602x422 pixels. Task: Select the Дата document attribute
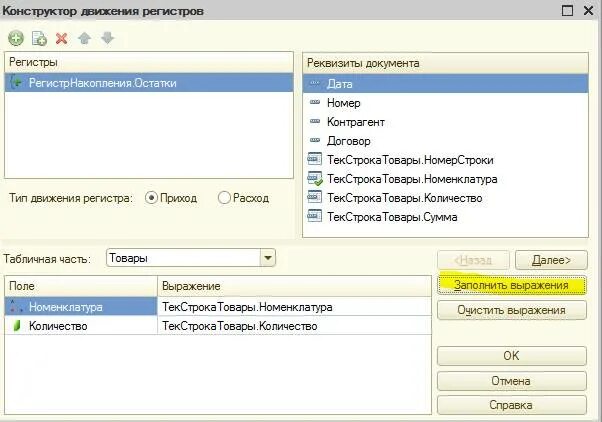[445, 84]
